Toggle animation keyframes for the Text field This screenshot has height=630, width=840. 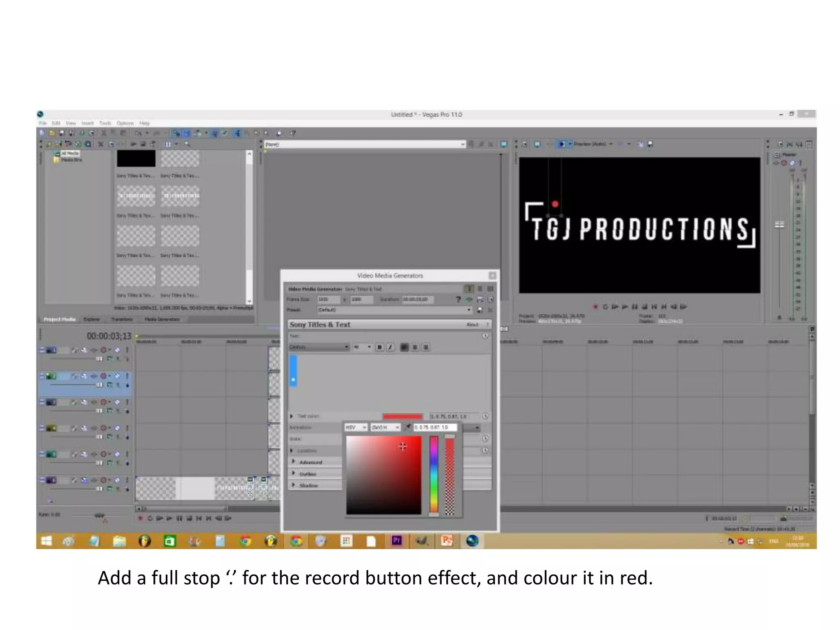coord(485,336)
